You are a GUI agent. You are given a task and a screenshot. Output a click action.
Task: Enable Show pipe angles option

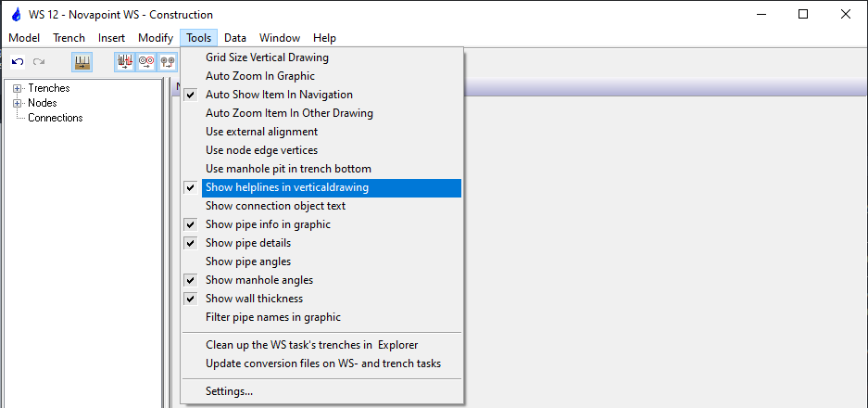point(248,261)
